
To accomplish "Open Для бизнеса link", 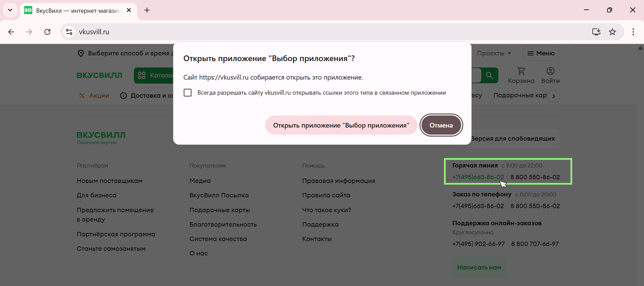I will coord(96,195).
